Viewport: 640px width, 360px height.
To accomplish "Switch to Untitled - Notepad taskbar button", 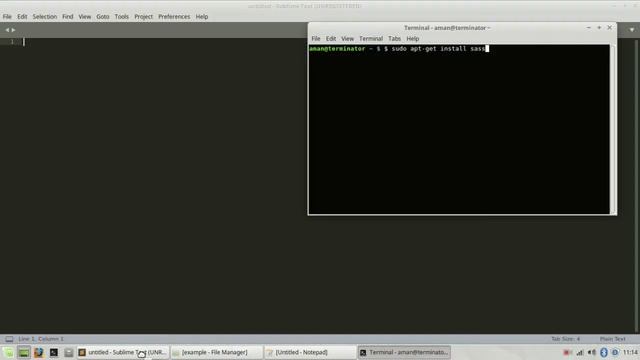I will pos(310,352).
